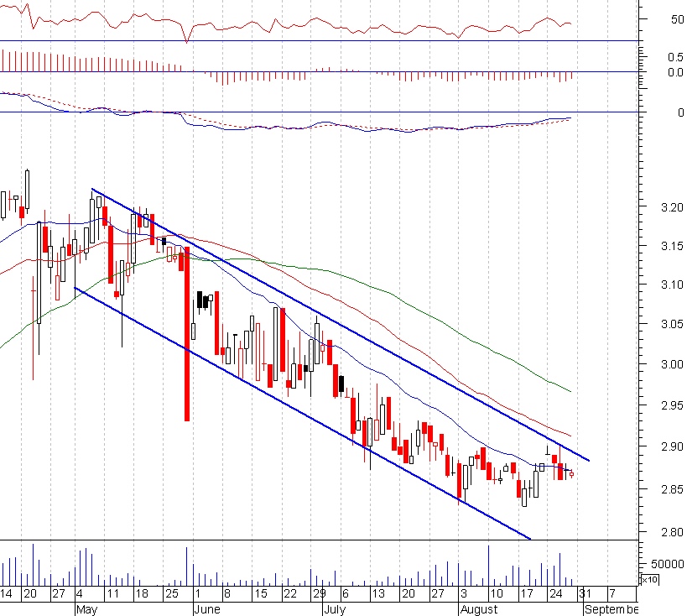Select the truncated Septembe month label
This screenshot has height=616, width=687.
coord(612,610)
